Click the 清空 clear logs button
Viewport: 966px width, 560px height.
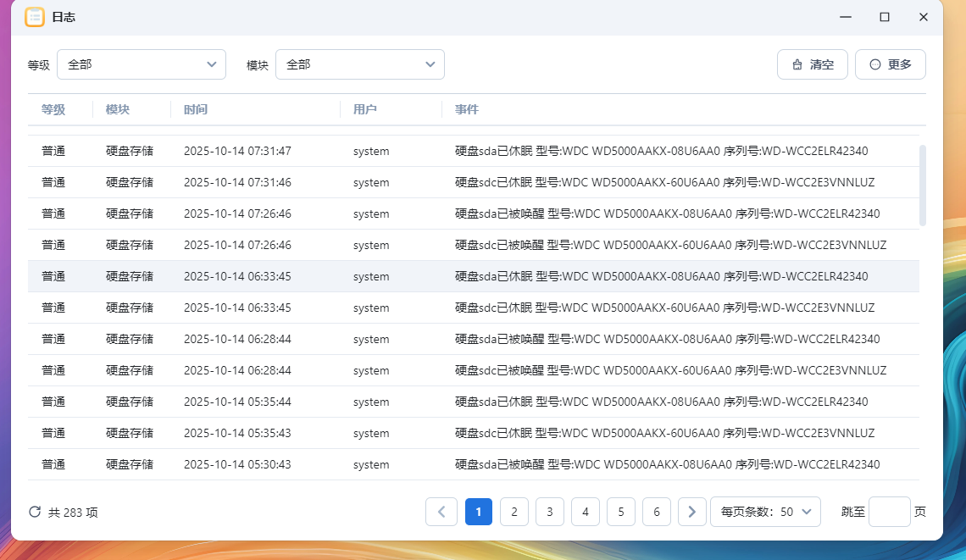click(812, 64)
